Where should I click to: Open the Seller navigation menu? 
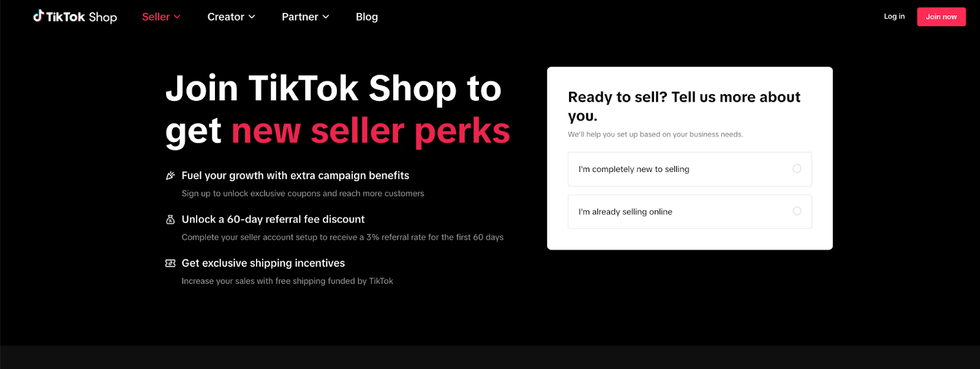click(x=161, y=17)
